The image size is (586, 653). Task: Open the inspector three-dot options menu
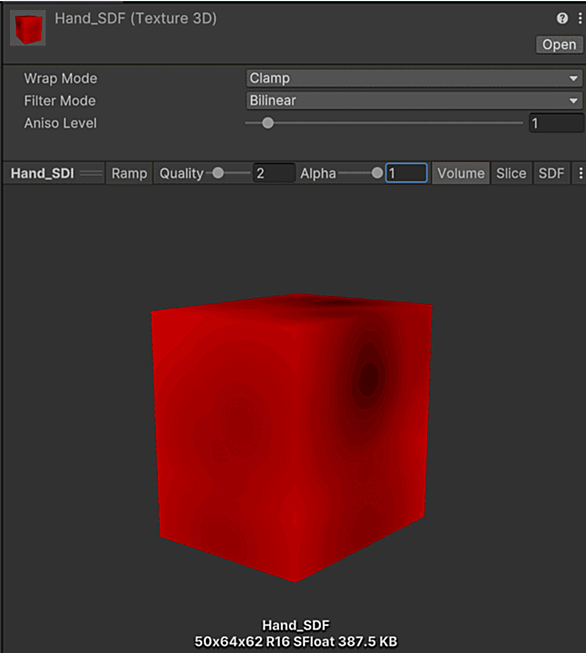[x=580, y=18]
